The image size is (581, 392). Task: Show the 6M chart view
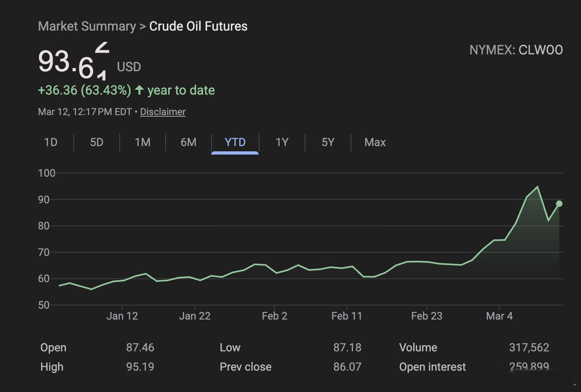coord(189,142)
